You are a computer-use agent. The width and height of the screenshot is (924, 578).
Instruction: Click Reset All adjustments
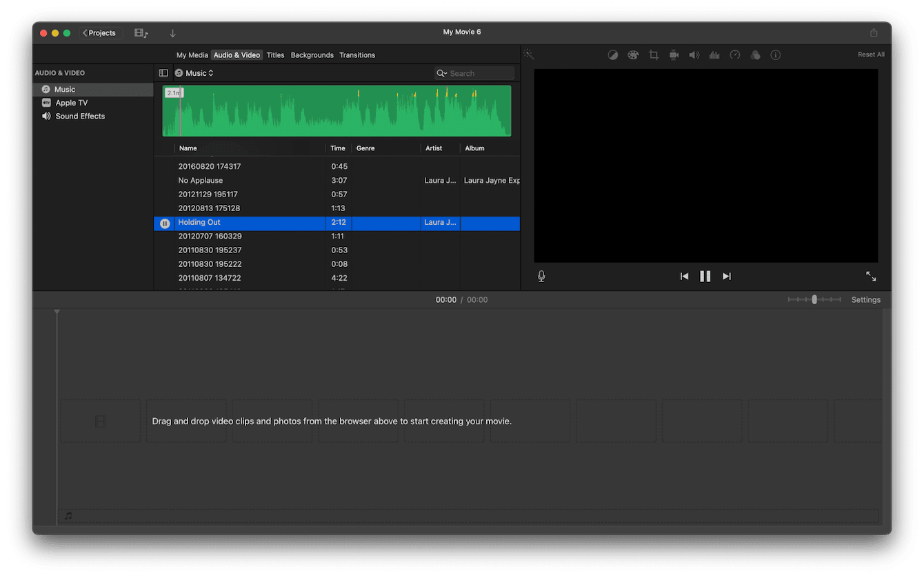tap(871, 54)
